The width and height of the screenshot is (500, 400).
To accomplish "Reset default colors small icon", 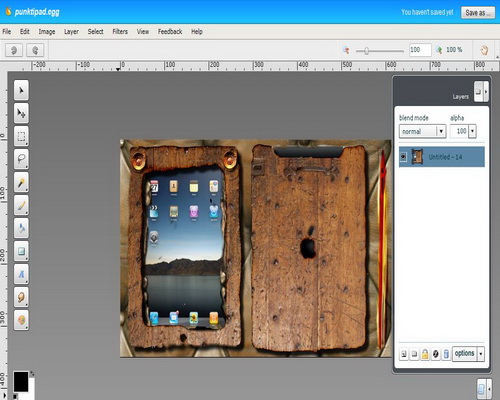I will click(15, 396).
